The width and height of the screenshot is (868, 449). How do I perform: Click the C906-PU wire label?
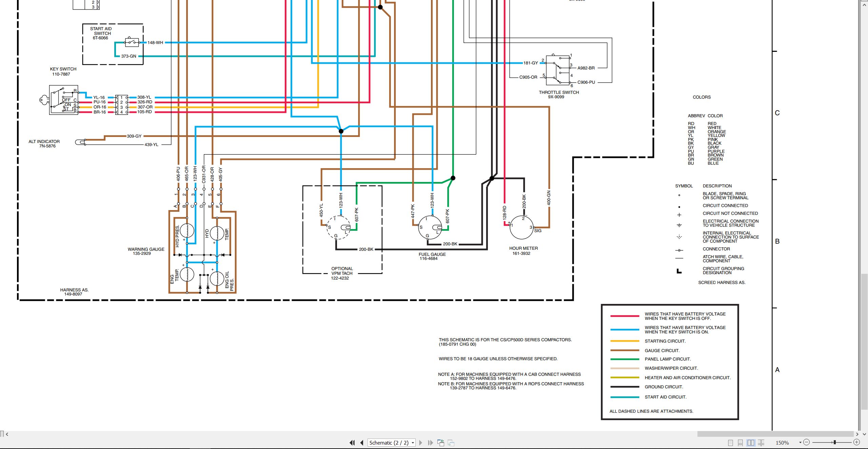(x=586, y=82)
